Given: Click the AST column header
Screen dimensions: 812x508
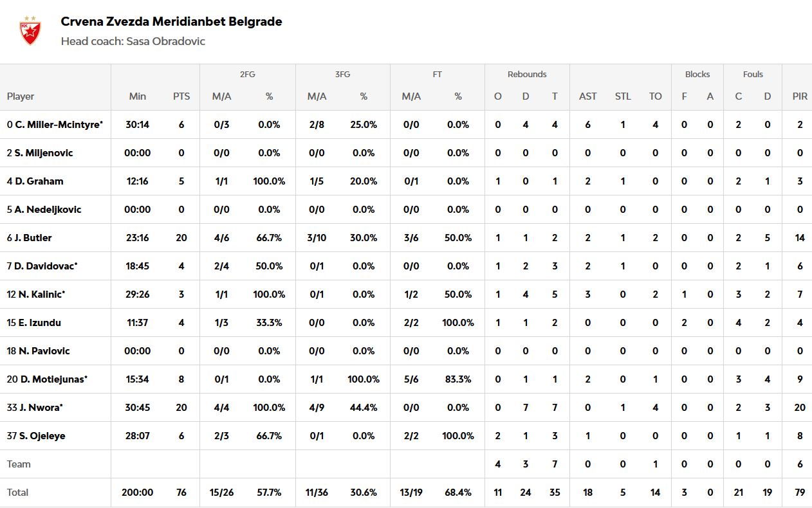Looking at the screenshot, I should (x=587, y=96).
